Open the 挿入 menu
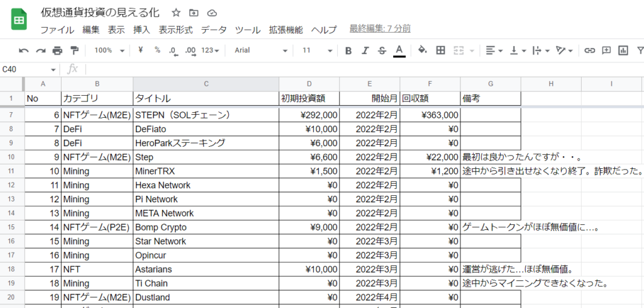This screenshot has height=308, width=644. coord(142,30)
